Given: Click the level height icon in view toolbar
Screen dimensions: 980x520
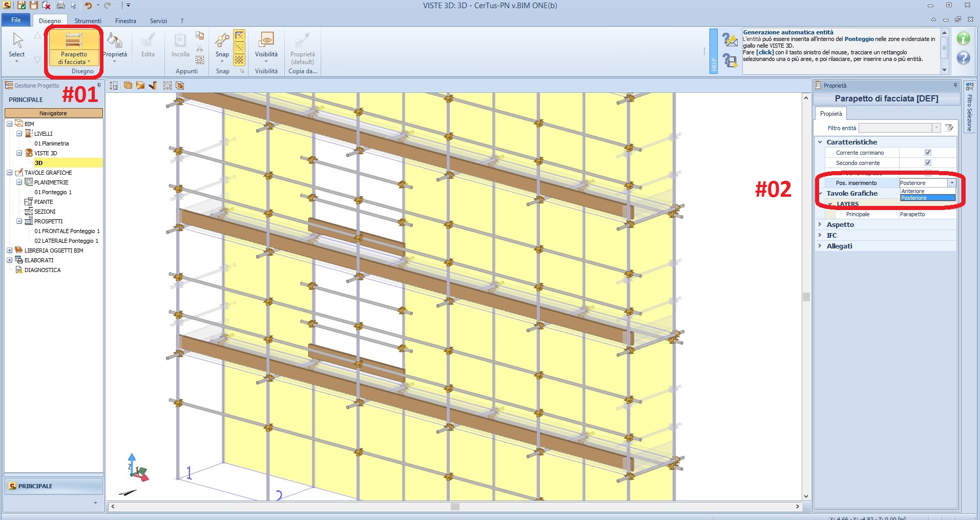Looking at the screenshot, I should click(114, 86).
